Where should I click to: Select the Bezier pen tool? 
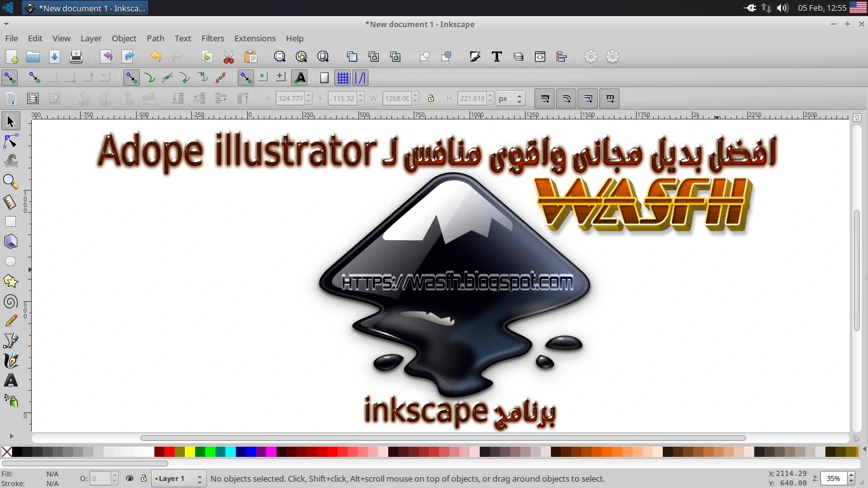coord(10,341)
